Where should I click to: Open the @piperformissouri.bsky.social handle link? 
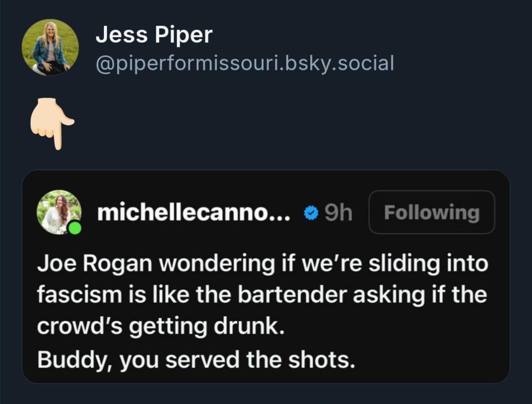pos(244,63)
